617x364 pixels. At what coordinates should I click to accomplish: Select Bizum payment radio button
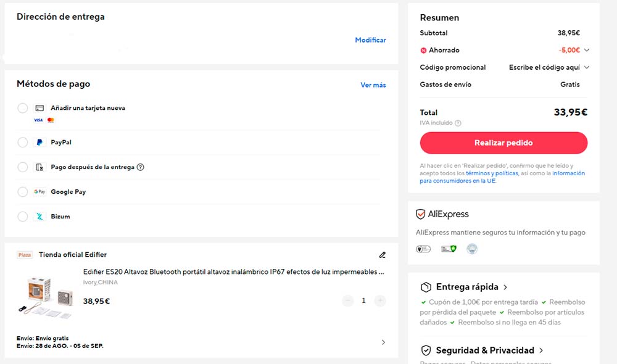(x=23, y=217)
